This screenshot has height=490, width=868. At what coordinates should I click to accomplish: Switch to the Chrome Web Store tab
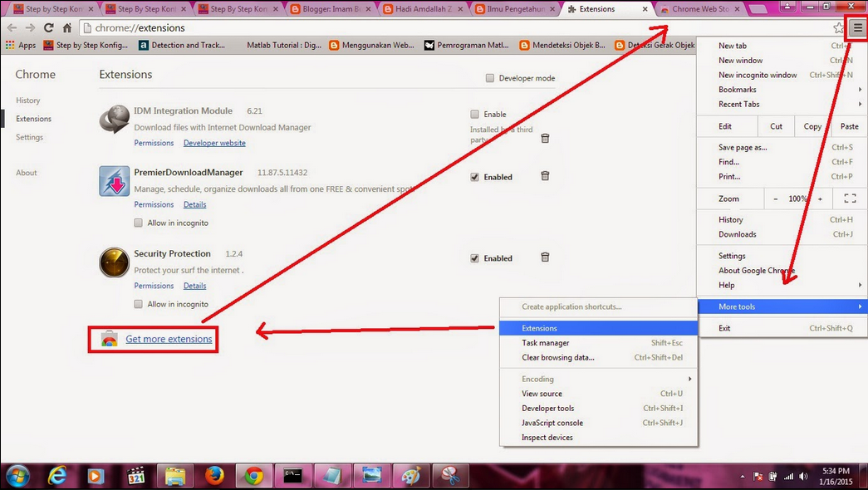701,9
